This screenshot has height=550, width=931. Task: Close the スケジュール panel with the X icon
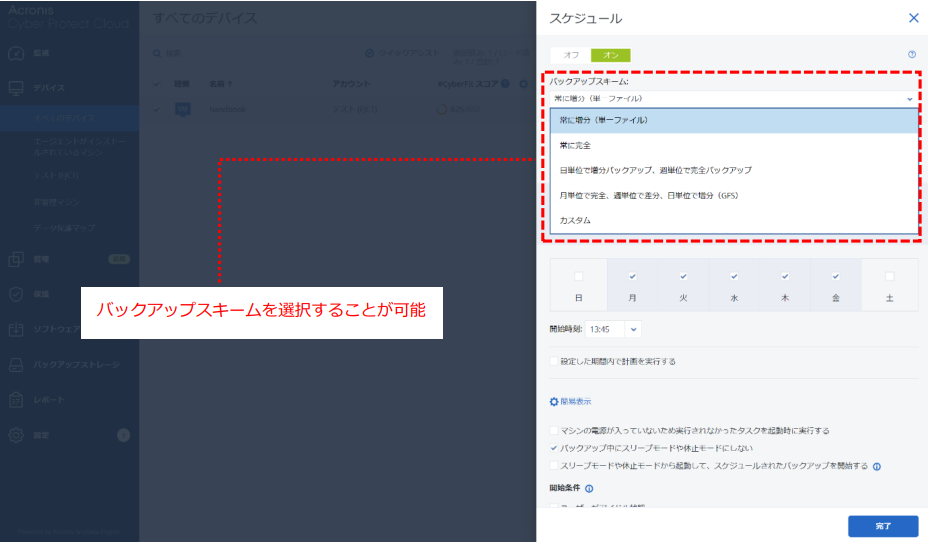tap(912, 18)
